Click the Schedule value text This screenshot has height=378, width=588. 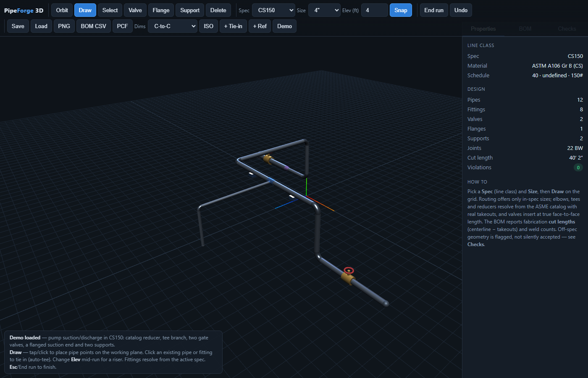pyautogui.click(x=557, y=76)
